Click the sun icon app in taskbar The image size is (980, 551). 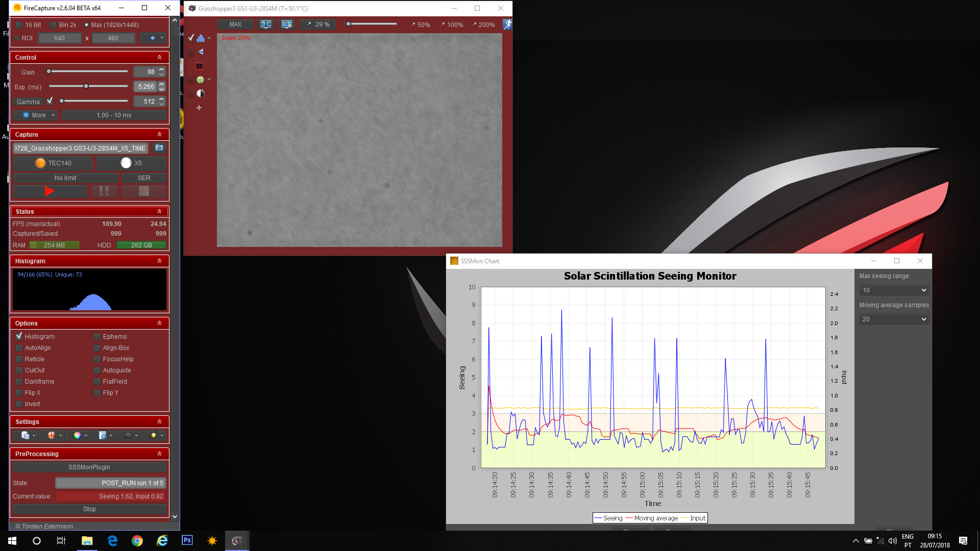(x=212, y=541)
